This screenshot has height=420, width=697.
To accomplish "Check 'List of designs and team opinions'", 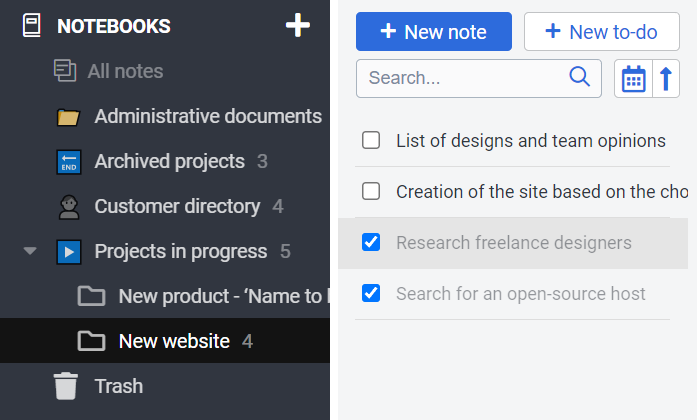I will click(371, 141).
